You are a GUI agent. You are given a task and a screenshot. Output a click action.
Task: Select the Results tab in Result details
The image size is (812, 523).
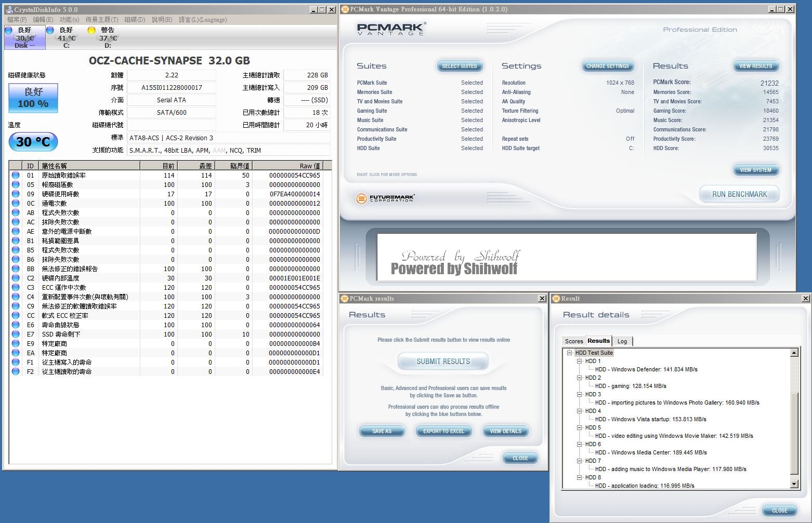click(x=598, y=341)
